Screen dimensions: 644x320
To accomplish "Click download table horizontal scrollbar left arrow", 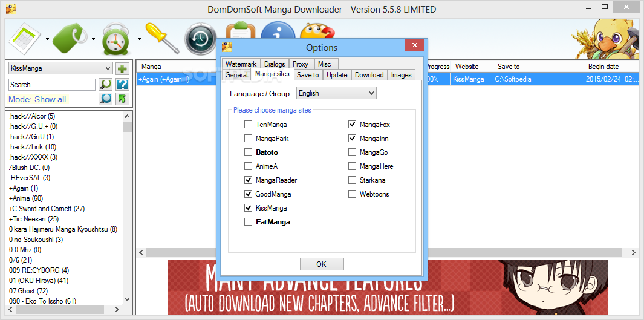I will point(141,252).
